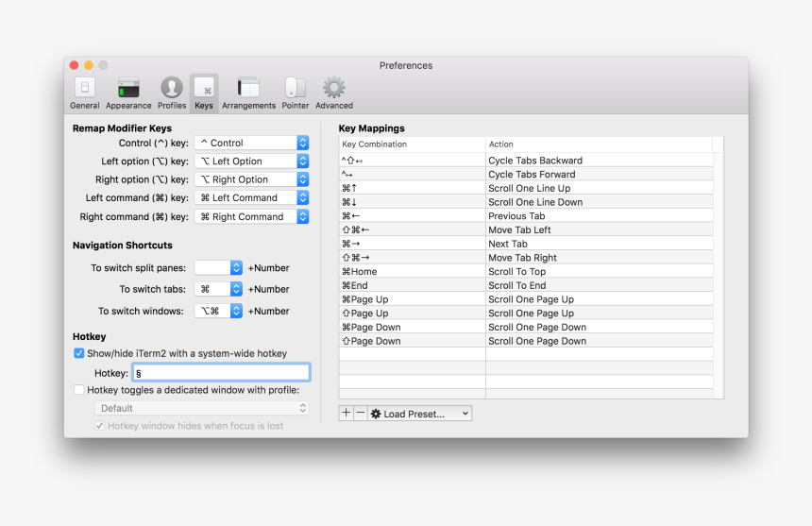Select the Keys preferences icon
This screenshot has height=526, width=812.
coord(204,93)
